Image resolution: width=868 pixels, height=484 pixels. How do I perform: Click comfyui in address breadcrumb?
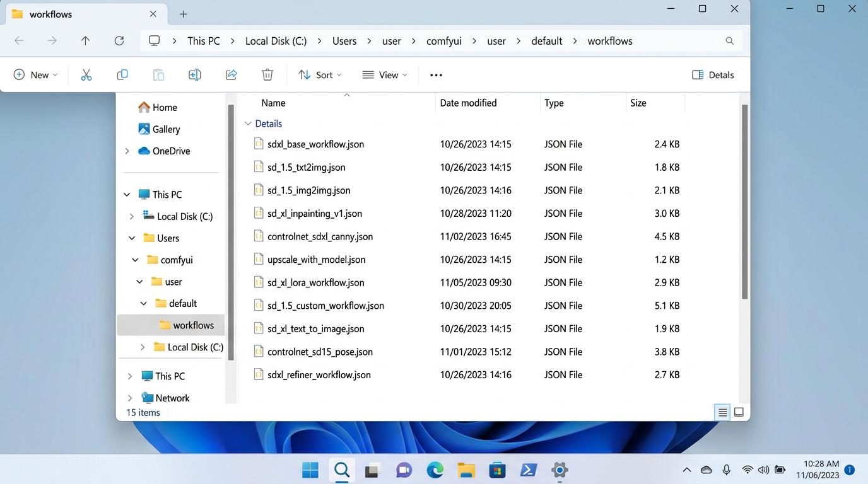point(444,41)
